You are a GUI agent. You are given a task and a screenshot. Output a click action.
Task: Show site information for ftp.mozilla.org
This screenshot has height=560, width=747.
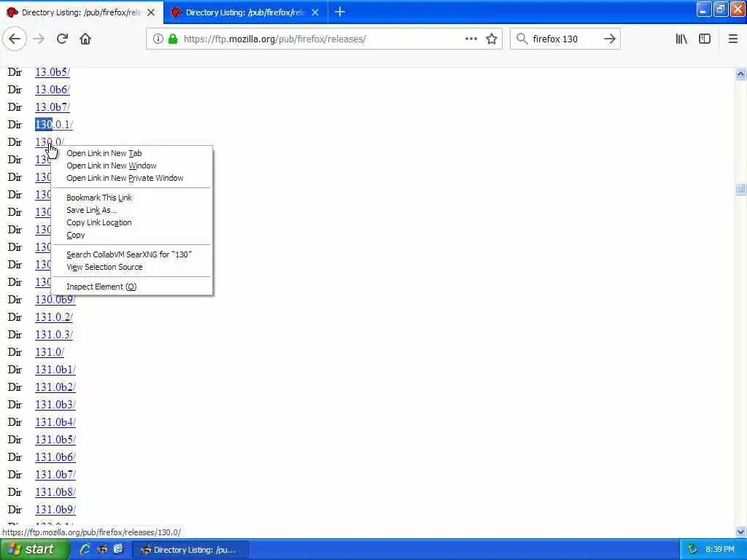(x=158, y=39)
